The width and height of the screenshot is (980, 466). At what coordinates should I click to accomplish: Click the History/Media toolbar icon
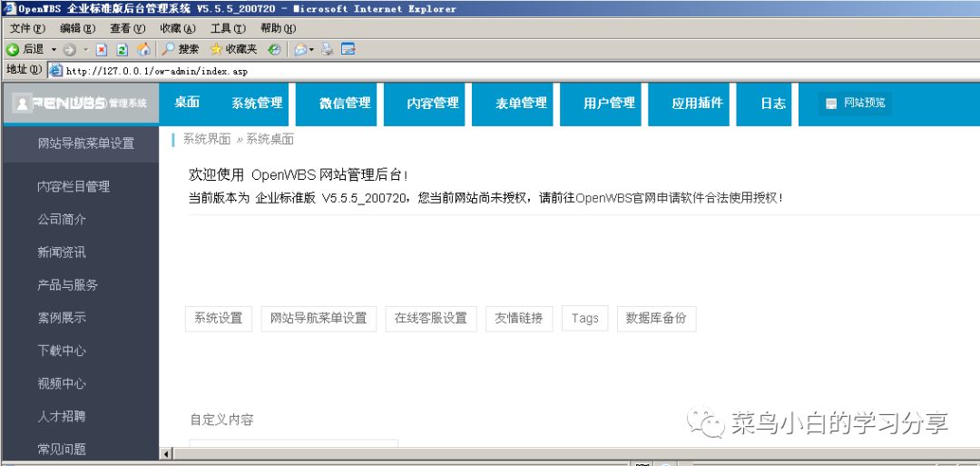(274, 49)
